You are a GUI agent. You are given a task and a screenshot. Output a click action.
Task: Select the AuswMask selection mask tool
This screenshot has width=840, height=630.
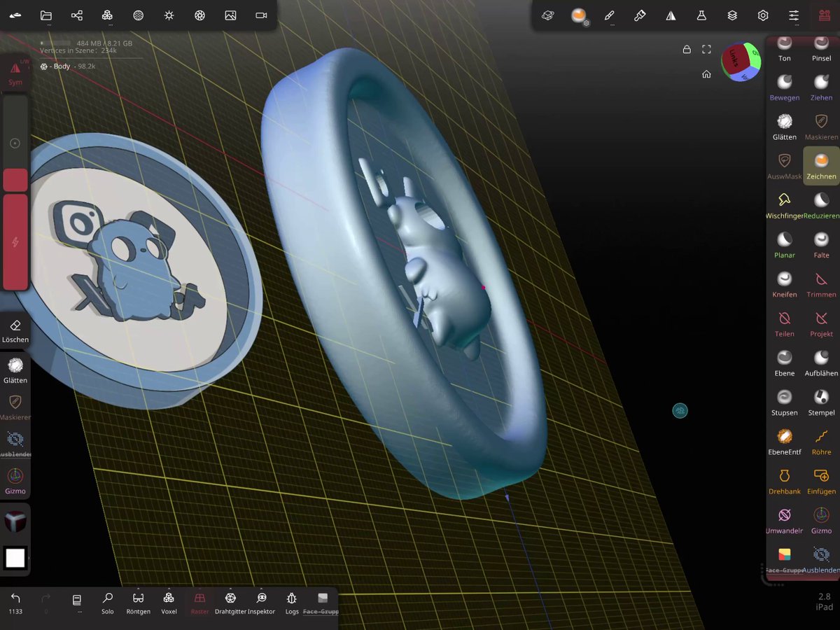pyautogui.click(x=785, y=166)
